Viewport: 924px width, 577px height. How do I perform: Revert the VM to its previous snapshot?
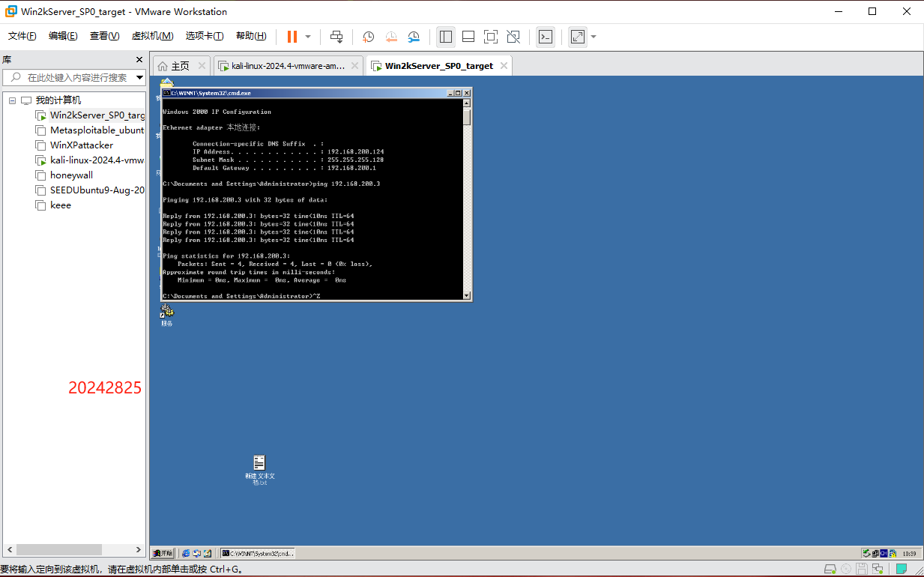391,37
